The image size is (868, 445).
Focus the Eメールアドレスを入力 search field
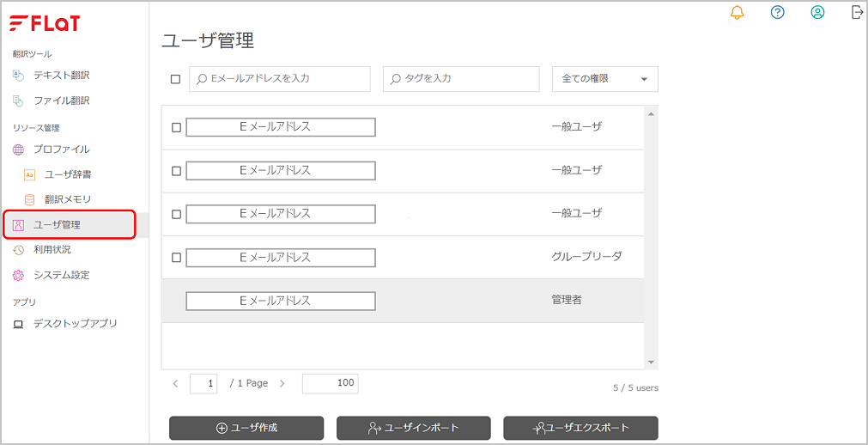(x=280, y=79)
